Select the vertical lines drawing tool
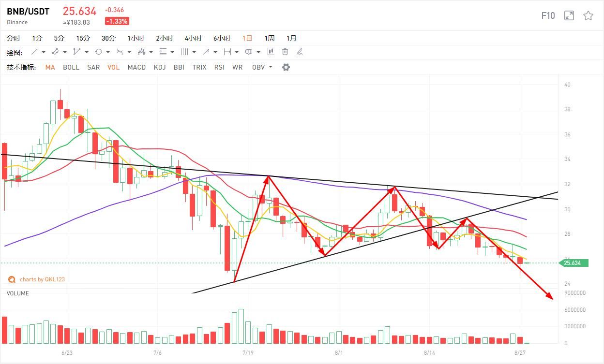The image size is (604, 364). click(184, 52)
